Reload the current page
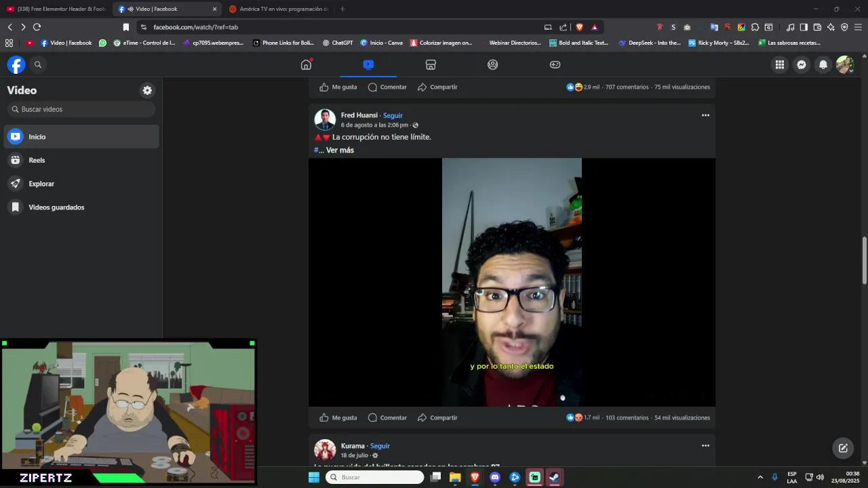Screen dimensions: 868x488 point(37,27)
